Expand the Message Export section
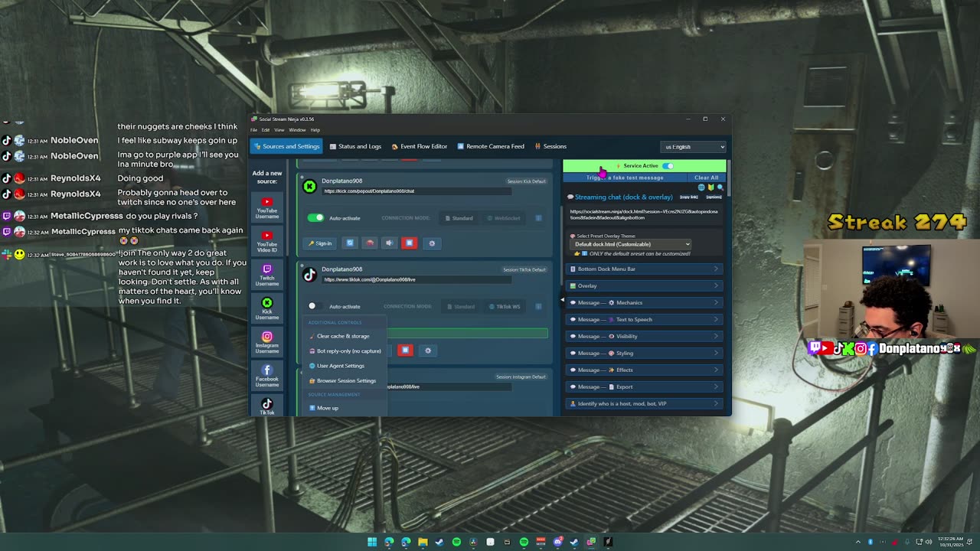980x551 pixels. point(644,386)
